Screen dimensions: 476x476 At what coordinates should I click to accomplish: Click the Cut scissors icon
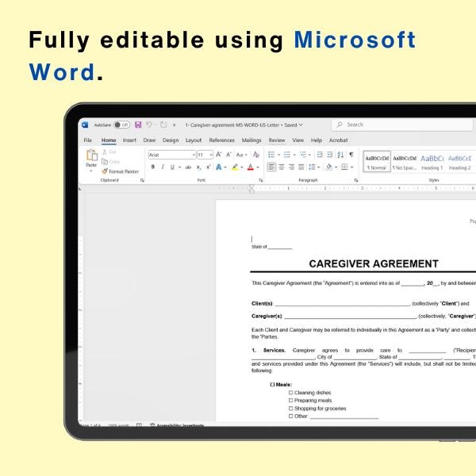pyautogui.click(x=105, y=152)
